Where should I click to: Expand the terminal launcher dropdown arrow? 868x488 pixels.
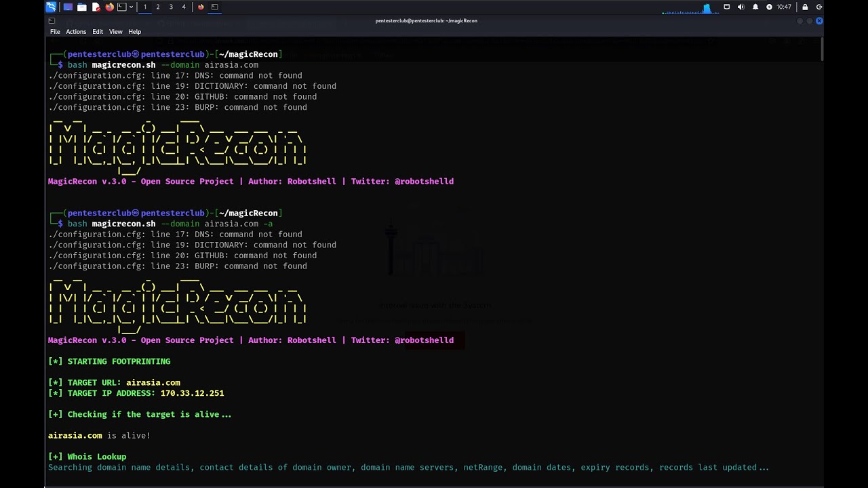pyautogui.click(x=131, y=7)
